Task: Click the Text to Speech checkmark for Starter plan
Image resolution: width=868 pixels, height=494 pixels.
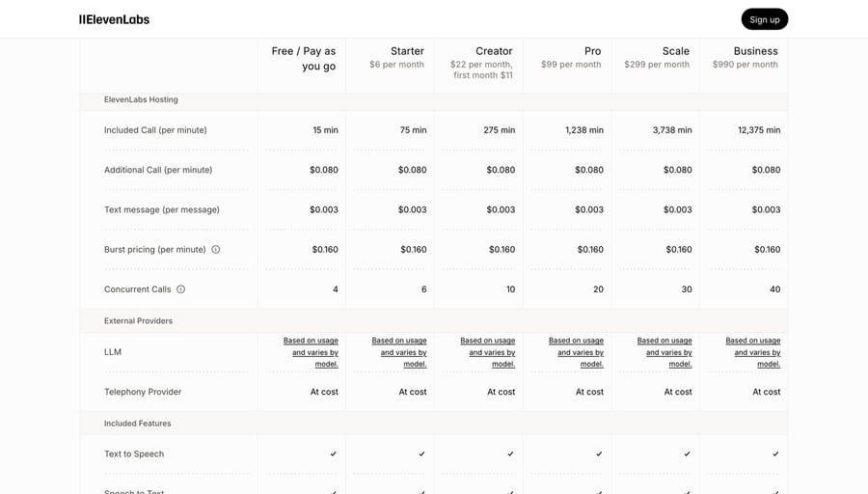Action: (x=421, y=453)
